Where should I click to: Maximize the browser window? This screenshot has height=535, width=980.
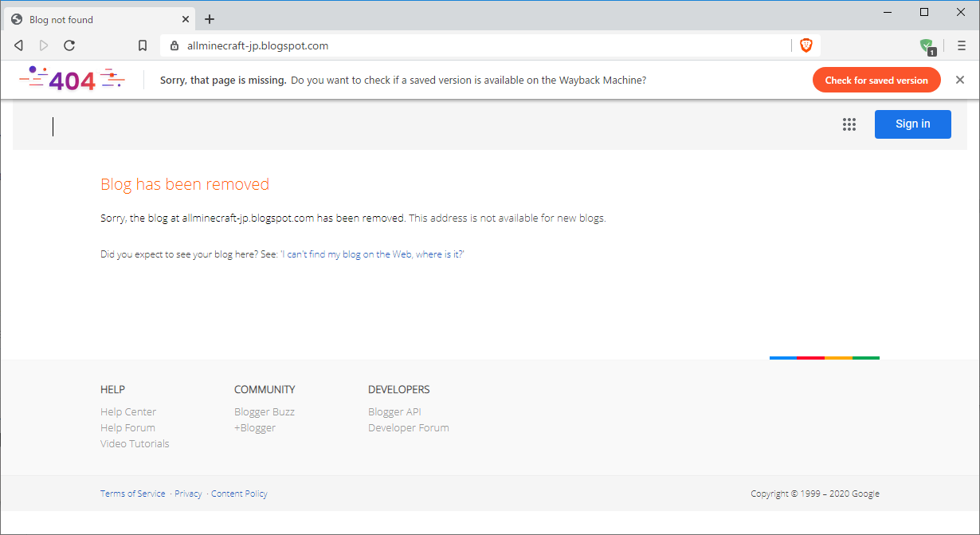click(x=924, y=12)
